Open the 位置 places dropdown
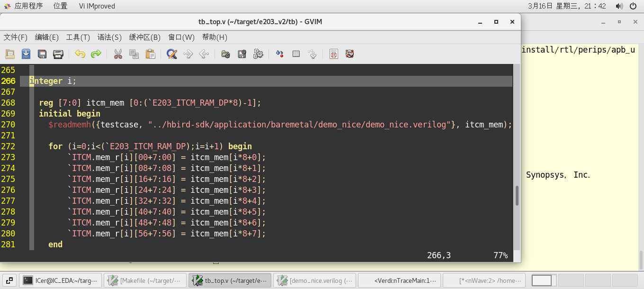 point(60,6)
